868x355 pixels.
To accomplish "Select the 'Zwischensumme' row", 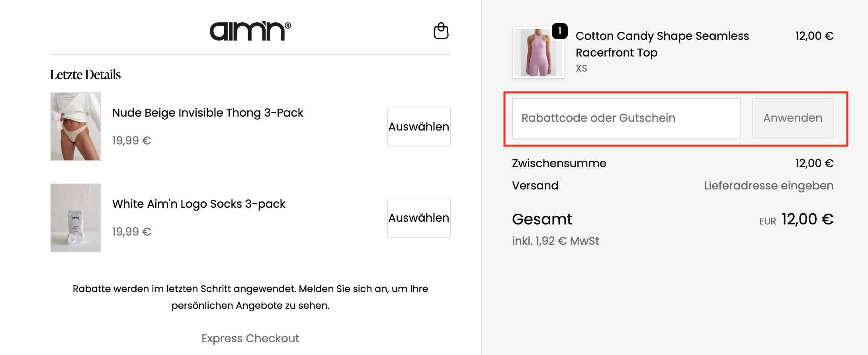I will tap(559, 163).
